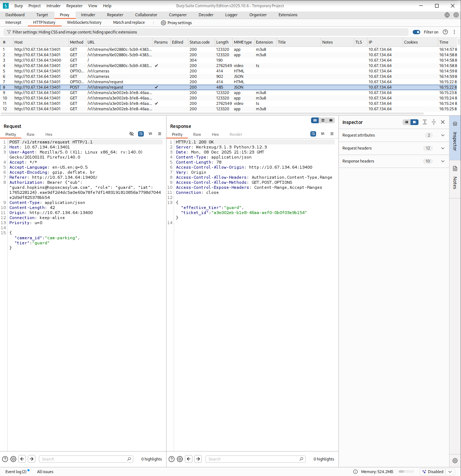The height and width of the screenshot is (476, 461).
Task: Toggle Burp AI Disabled status button
Action: pyautogui.click(x=433, y=472)
